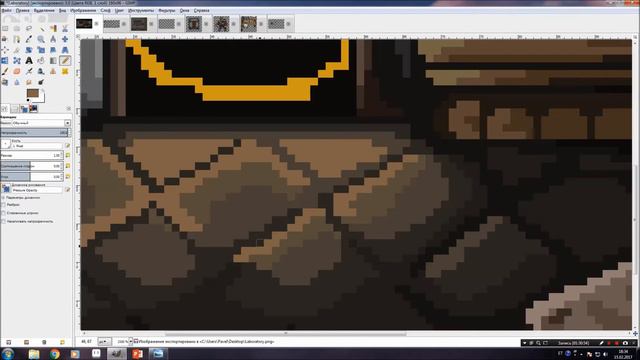
Task: Save tool options preset at panel bottom
Action: (9, 342)
